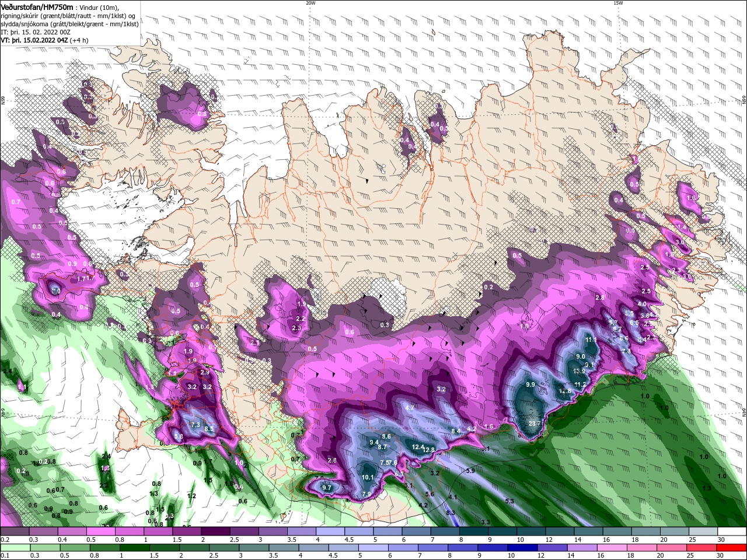The height and width of the screenshot is (560, 747).
Task: Click the 2.2 precipitation value
Action: [301, 318]
